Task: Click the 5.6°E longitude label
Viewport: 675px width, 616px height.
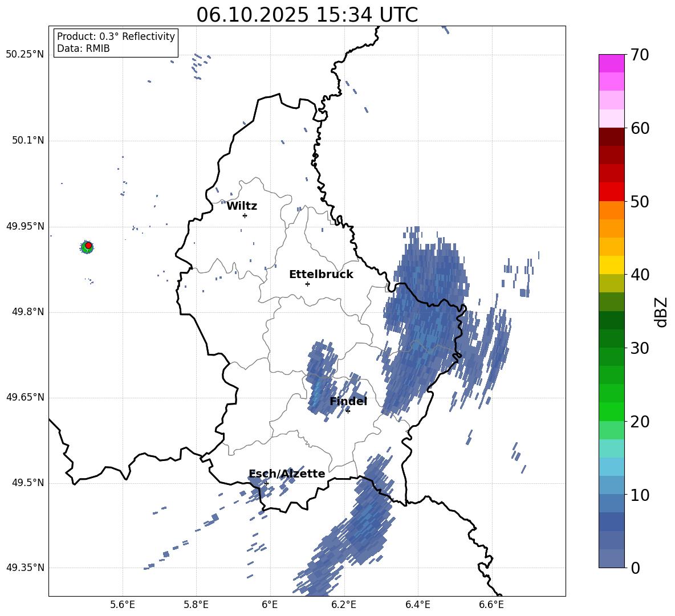Action: (x=123, y=605)
